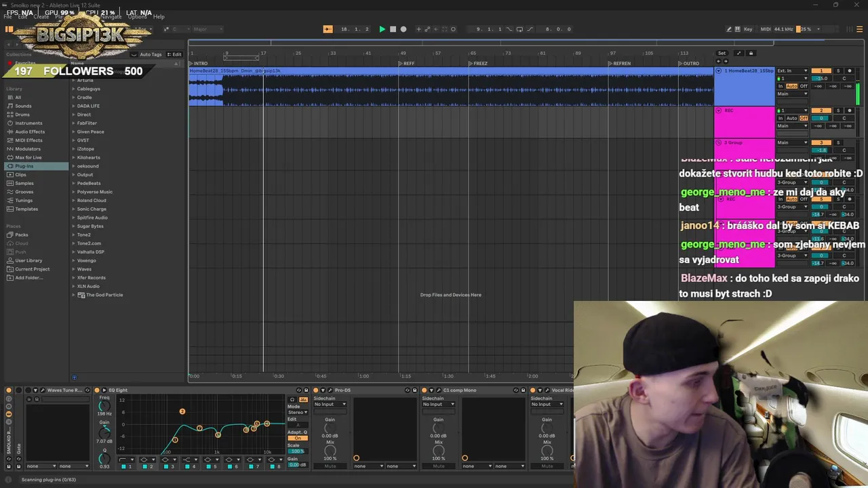Enable Key mapping mode

(748, 29)
